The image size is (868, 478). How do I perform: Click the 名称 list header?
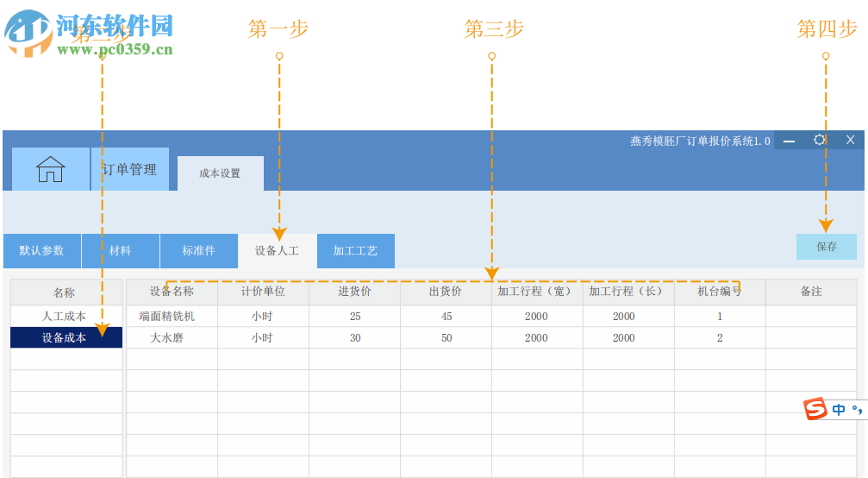click(66, 292)
